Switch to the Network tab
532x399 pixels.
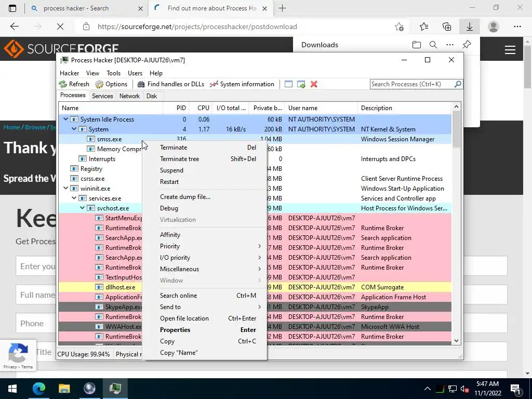[x=129, y=96]
